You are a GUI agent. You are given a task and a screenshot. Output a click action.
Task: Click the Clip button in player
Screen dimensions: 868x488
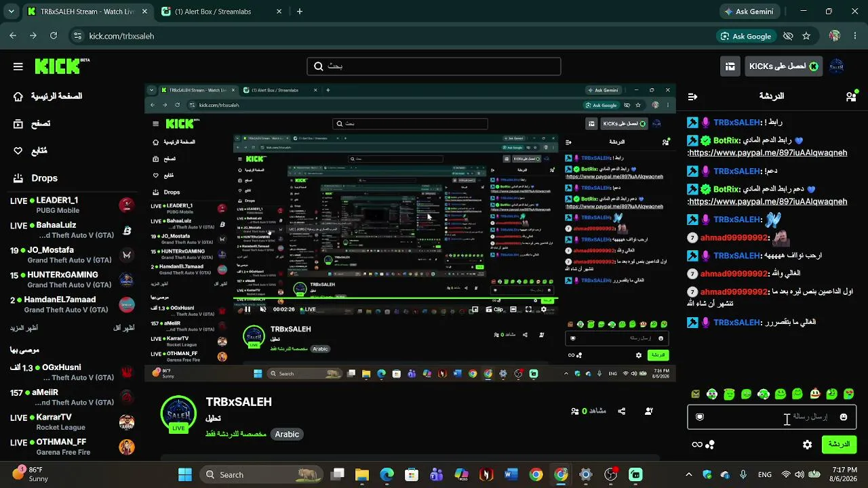point(494,310)
